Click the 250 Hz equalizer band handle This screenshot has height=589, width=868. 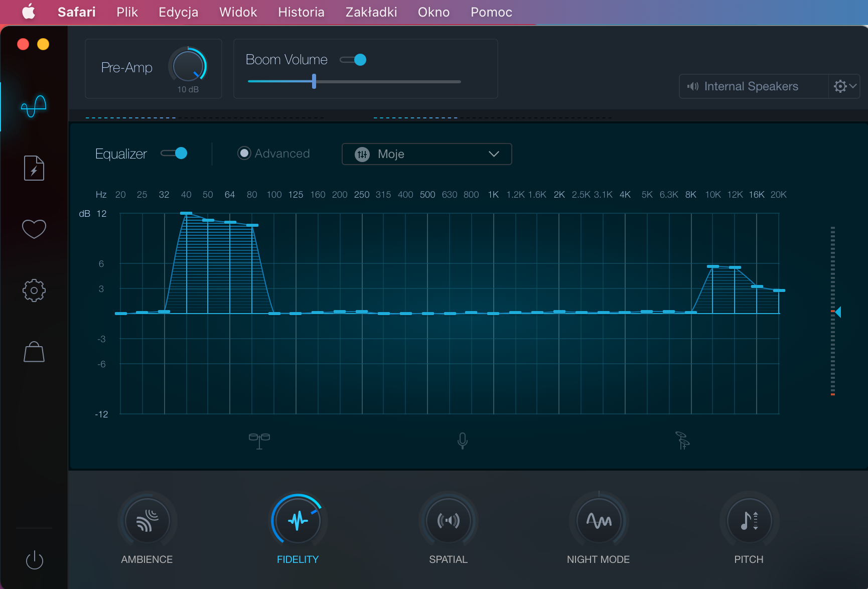coord(362,312)
